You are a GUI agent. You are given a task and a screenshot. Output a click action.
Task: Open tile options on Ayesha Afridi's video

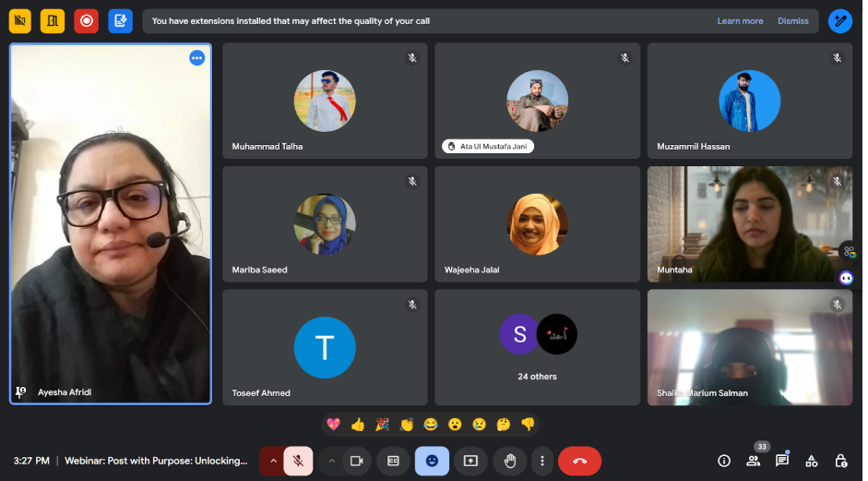pos(196,58)
